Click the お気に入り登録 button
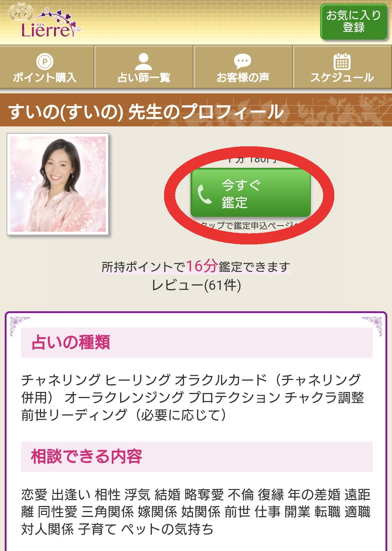Viewport: 392px width, 551px height. pyautogui.click(x=354, y=22)
